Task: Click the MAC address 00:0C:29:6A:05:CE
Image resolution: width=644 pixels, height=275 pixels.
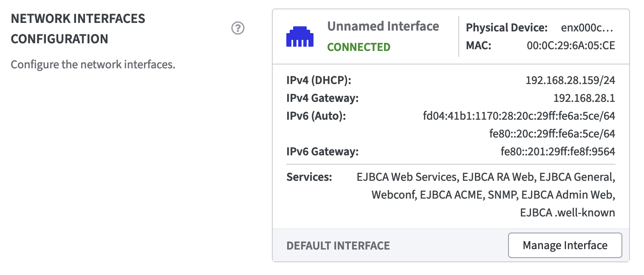Action: coord(571,45)
